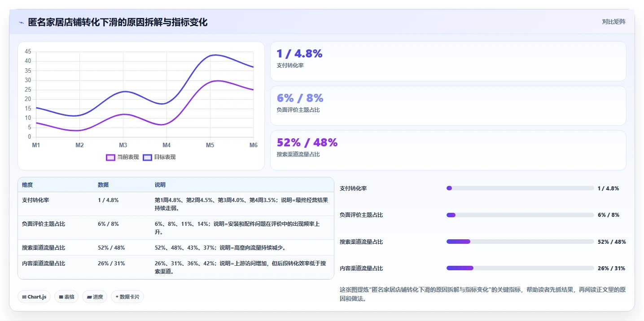Click the 支付转化率 table row label
The height and width of the screenshot is (321, 644).
(x=35, y=200)
